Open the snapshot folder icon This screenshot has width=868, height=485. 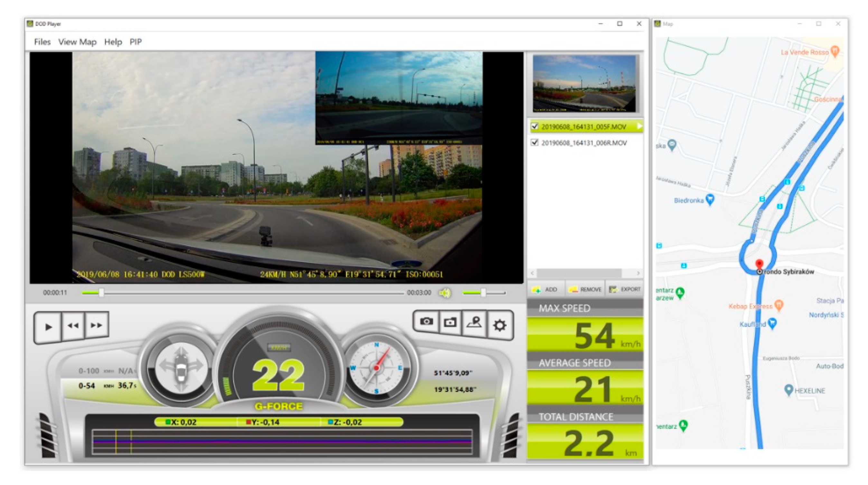450,322
